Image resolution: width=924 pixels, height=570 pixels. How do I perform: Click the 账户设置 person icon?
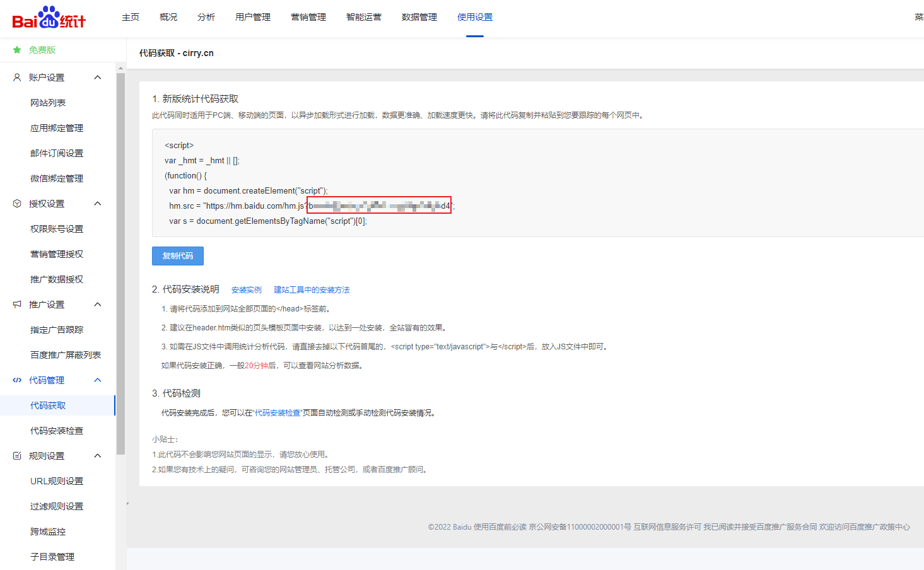coord(17,78)
